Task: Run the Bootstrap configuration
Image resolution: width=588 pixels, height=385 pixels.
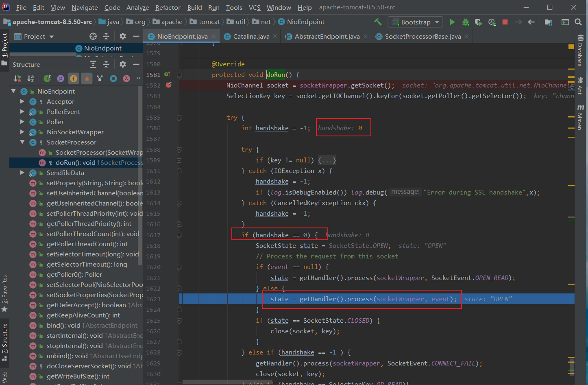Action: point(452,22)
